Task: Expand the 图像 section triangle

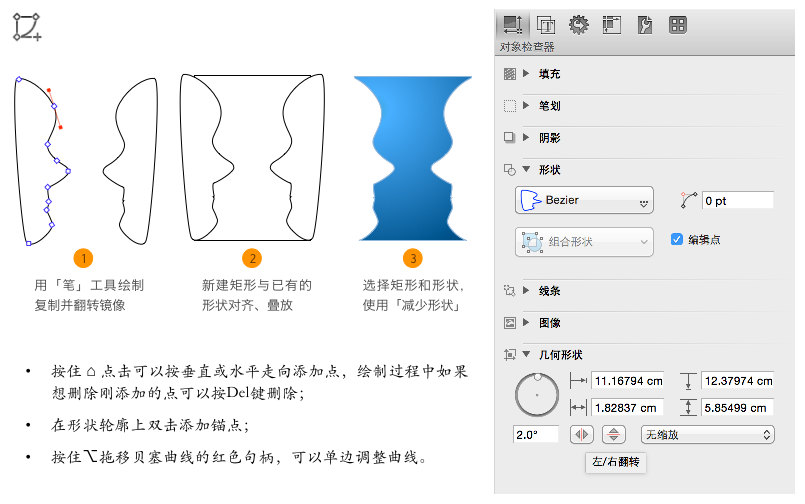Action: [x=526, y=322]
